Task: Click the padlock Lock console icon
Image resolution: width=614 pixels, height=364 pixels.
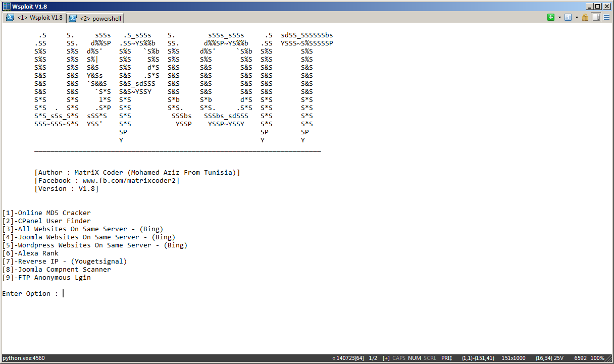Action: click(x=585, y=17)
